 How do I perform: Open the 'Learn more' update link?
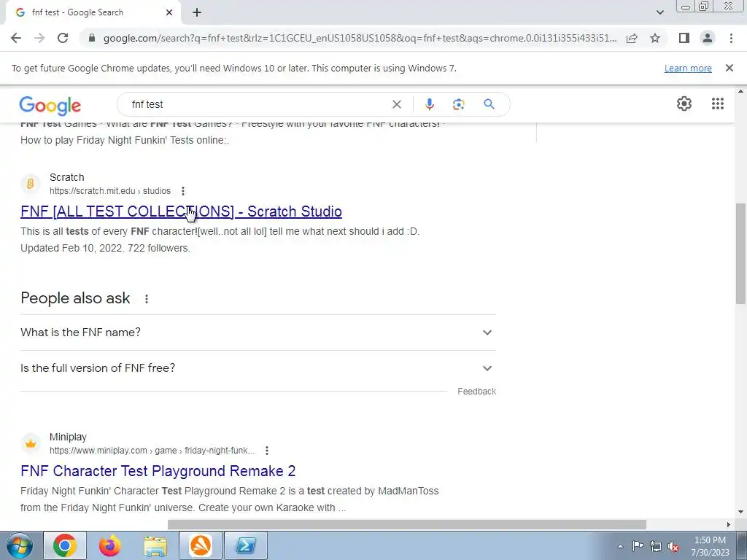click(688, 68)
